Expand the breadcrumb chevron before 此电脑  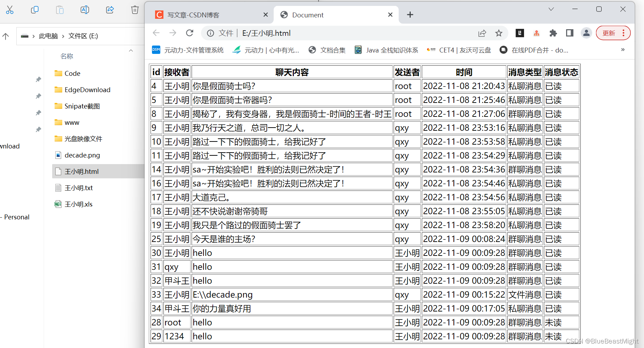pyautogui.click(x=34, y=36)
